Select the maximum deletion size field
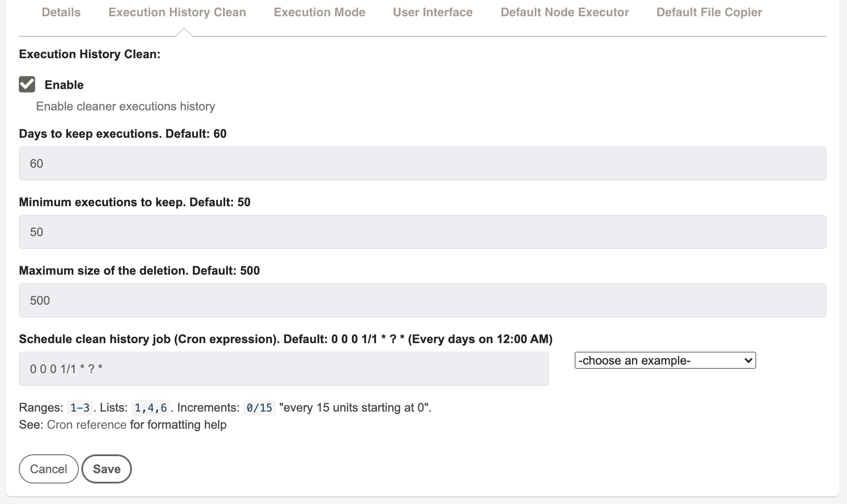Screen dimensions: 847x504 point(422,300)
